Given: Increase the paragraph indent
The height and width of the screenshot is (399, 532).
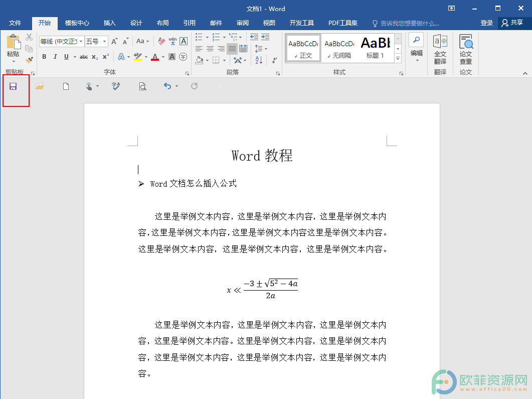Looking at the screenshot, I should (265, 37).
